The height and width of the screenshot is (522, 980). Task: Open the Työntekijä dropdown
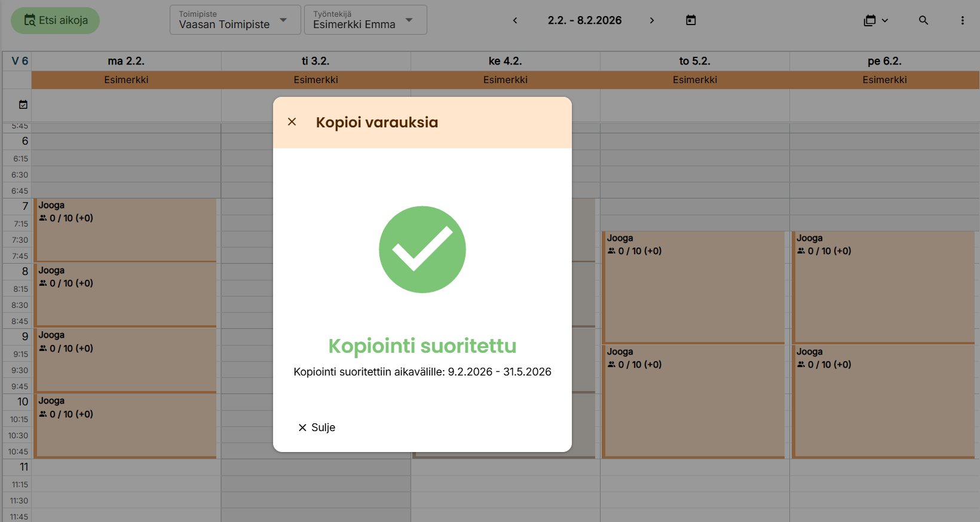[365, 20]
